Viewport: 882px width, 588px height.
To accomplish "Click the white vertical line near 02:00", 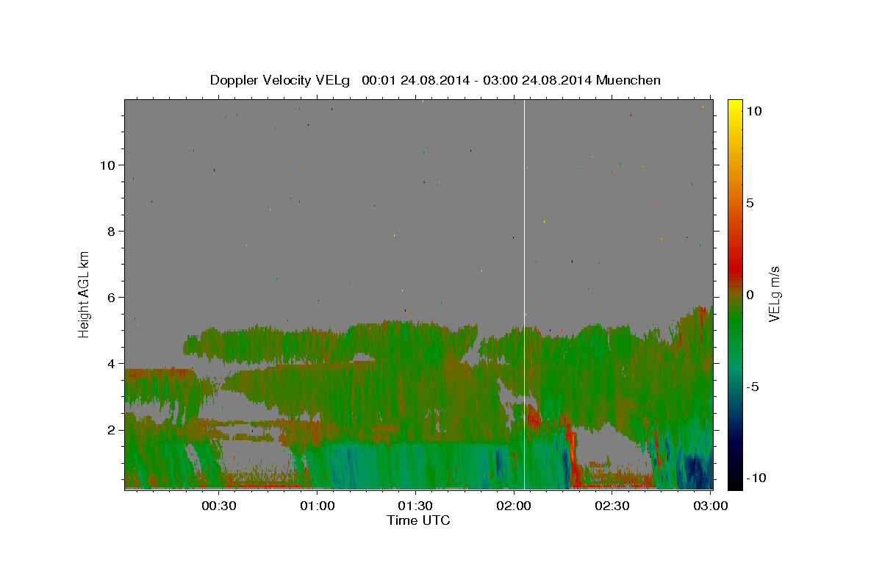I will click(x=524, y=294).
